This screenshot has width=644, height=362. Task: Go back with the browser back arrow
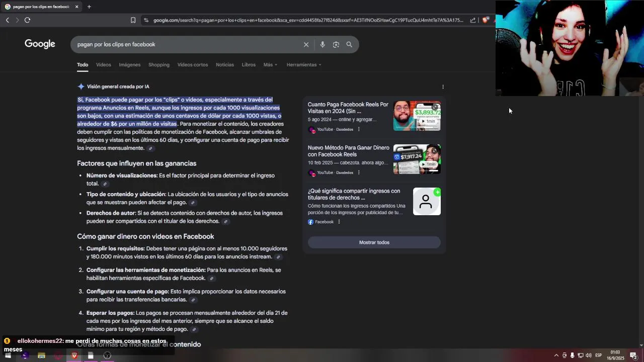coord(8,20)
